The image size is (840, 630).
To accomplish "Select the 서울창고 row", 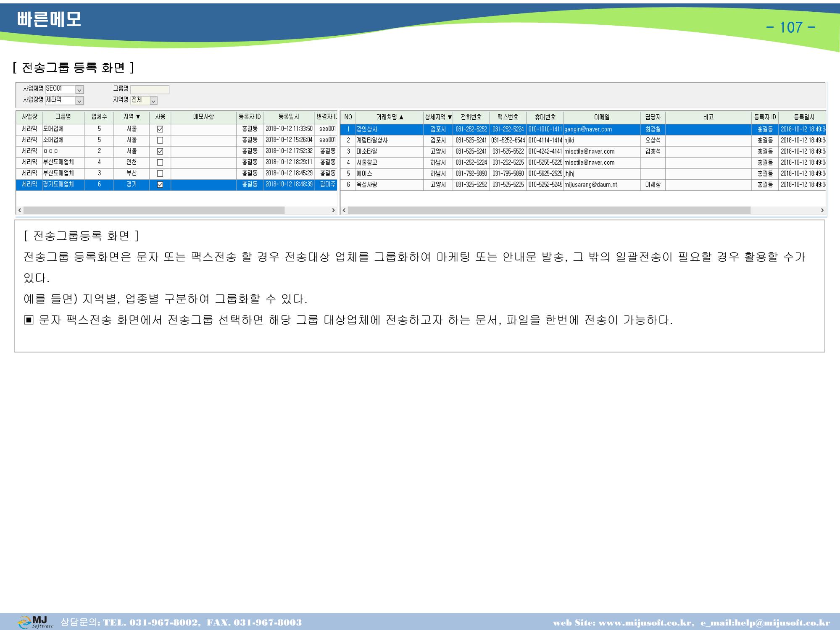I will [583, 162].
